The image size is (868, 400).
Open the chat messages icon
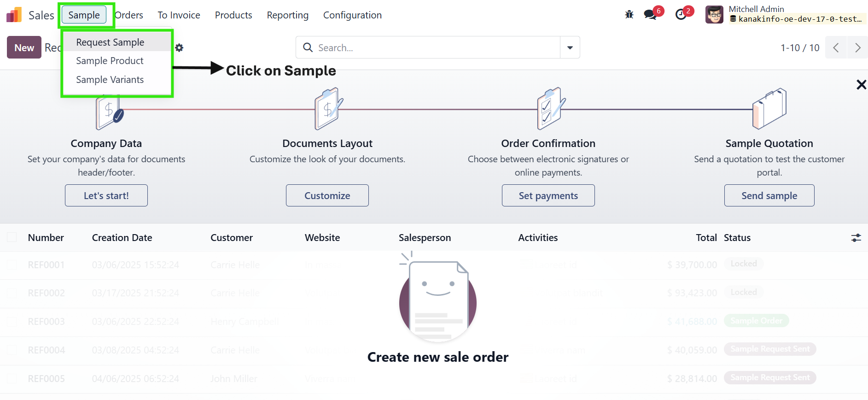(650, 14)
